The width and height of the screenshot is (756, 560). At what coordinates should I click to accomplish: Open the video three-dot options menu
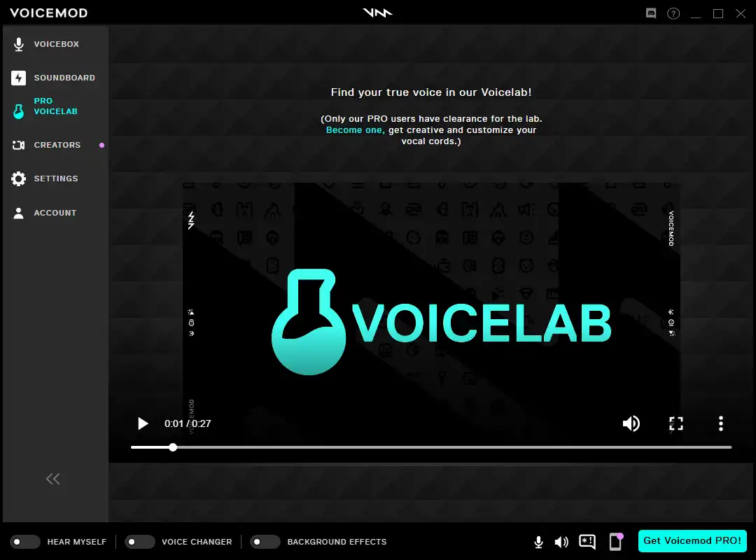pos(721,423)
